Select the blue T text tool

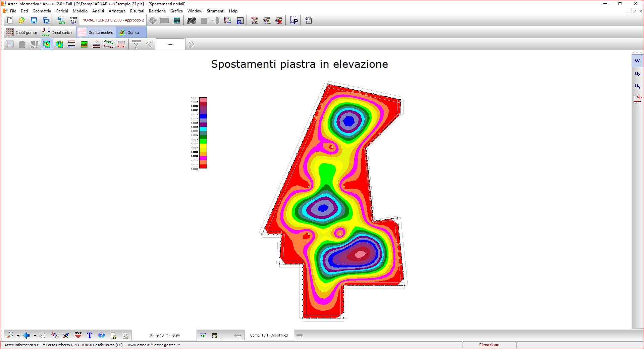pos(90,335)
